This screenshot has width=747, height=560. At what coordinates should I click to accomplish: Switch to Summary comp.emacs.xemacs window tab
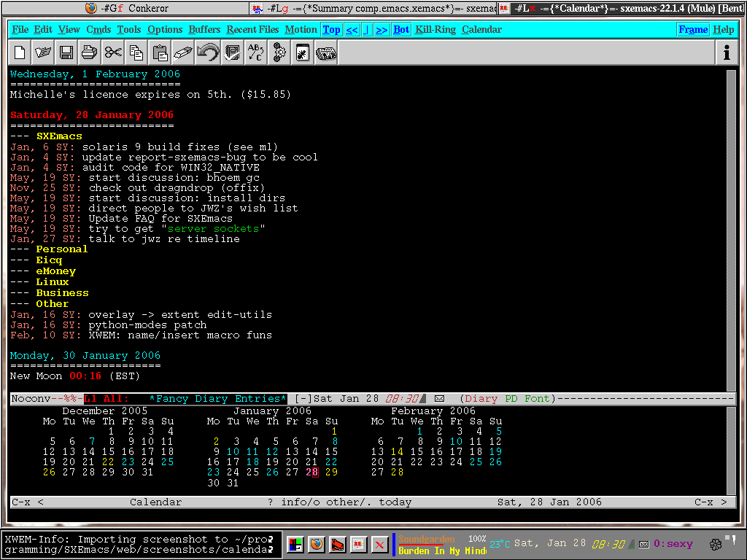pos(374,8)
